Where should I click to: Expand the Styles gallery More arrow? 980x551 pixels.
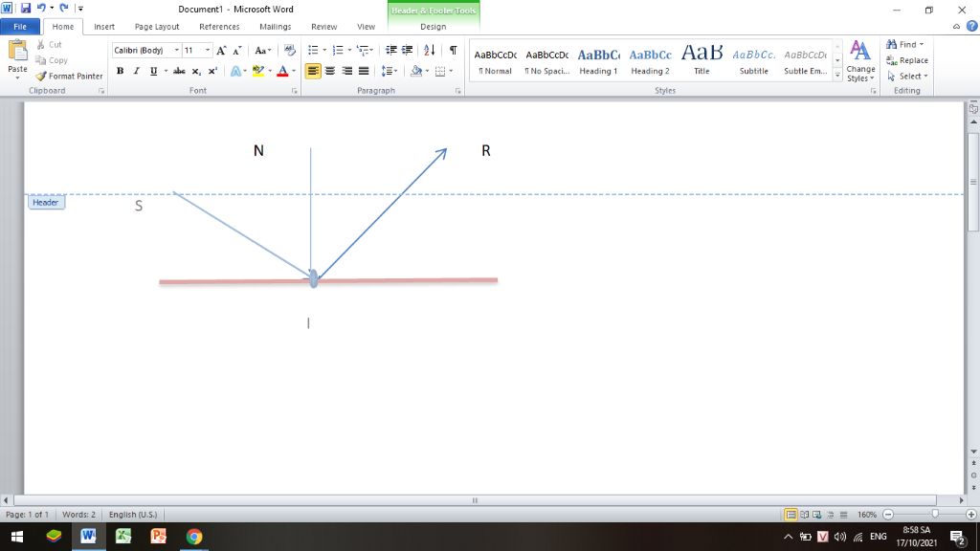837,76
